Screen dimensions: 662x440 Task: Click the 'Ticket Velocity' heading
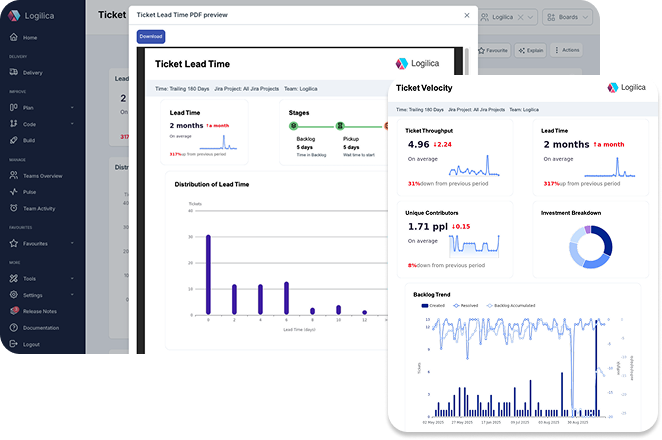click(424, 88)
